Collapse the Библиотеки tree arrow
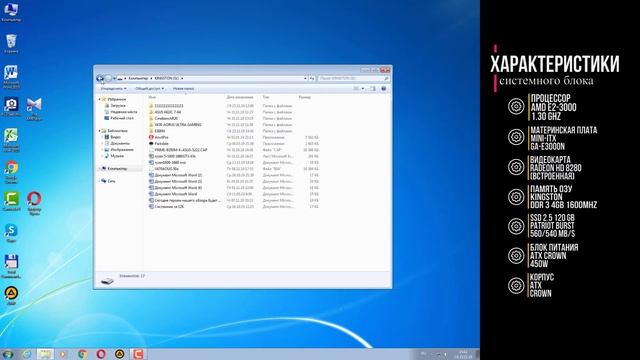Viewport: 640px width, 360px height. [x=99, y=131]
